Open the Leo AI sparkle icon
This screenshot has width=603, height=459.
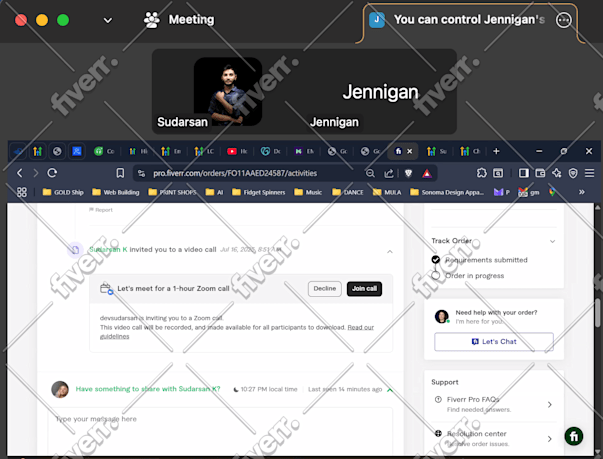(556, 173)
